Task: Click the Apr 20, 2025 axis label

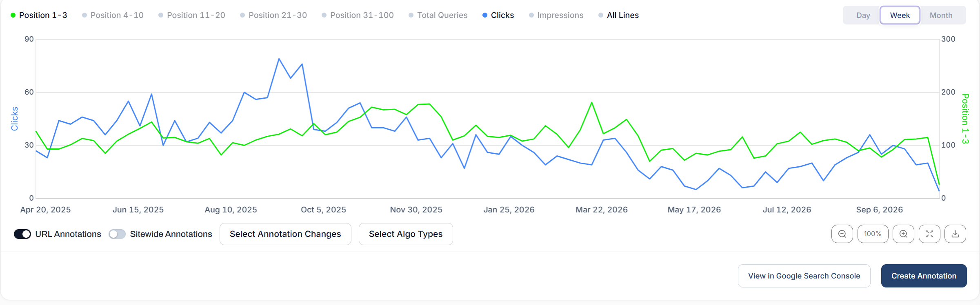Action: [45, 210]
